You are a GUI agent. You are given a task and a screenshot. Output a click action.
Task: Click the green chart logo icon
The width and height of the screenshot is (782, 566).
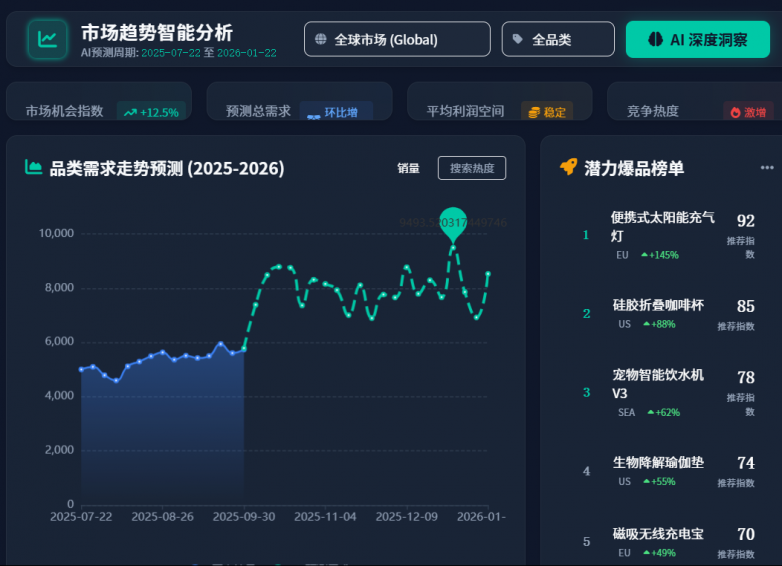(47, 39)
